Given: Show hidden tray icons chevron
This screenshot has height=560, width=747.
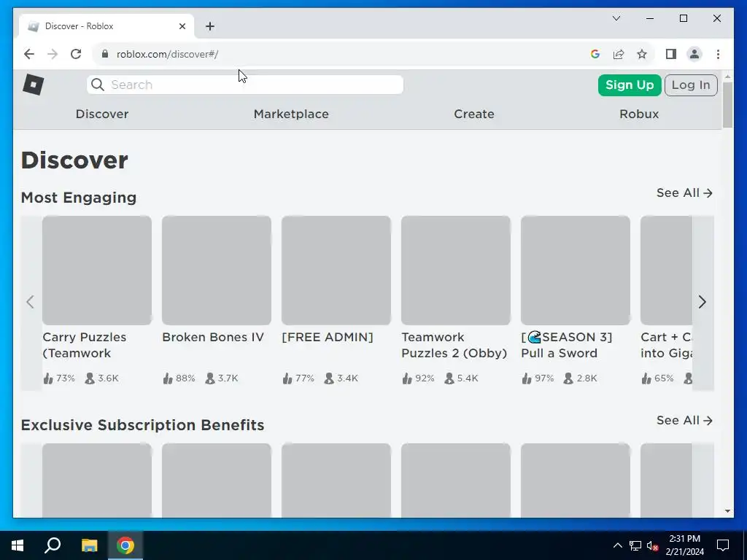Looking at the screenshot, I should (617, 545).
